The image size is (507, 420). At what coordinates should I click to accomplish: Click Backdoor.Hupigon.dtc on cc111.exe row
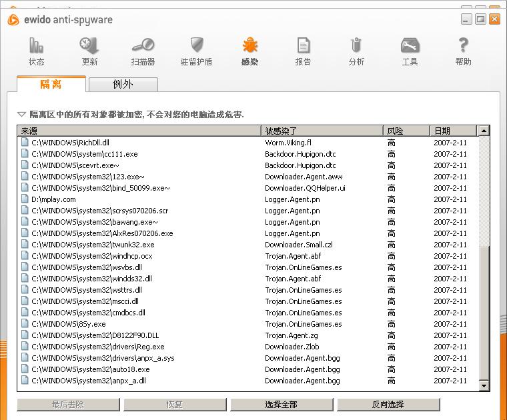pos(300,154)
